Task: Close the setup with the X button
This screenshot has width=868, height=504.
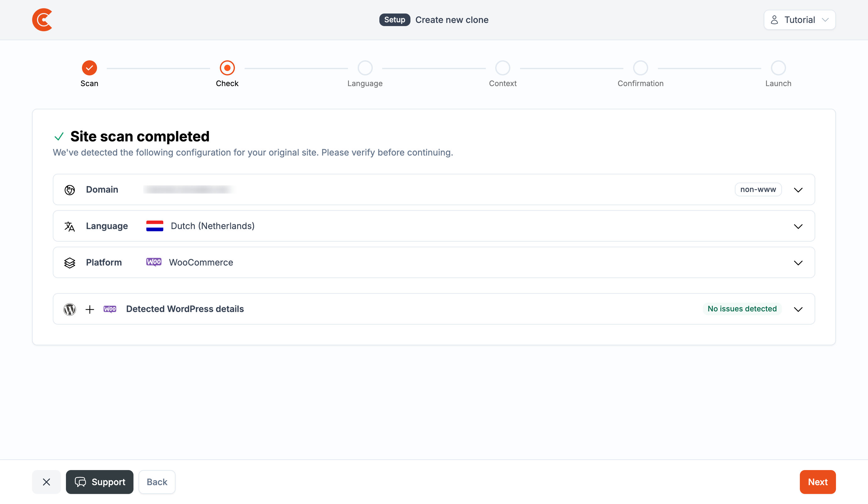Action: (46, 482)
